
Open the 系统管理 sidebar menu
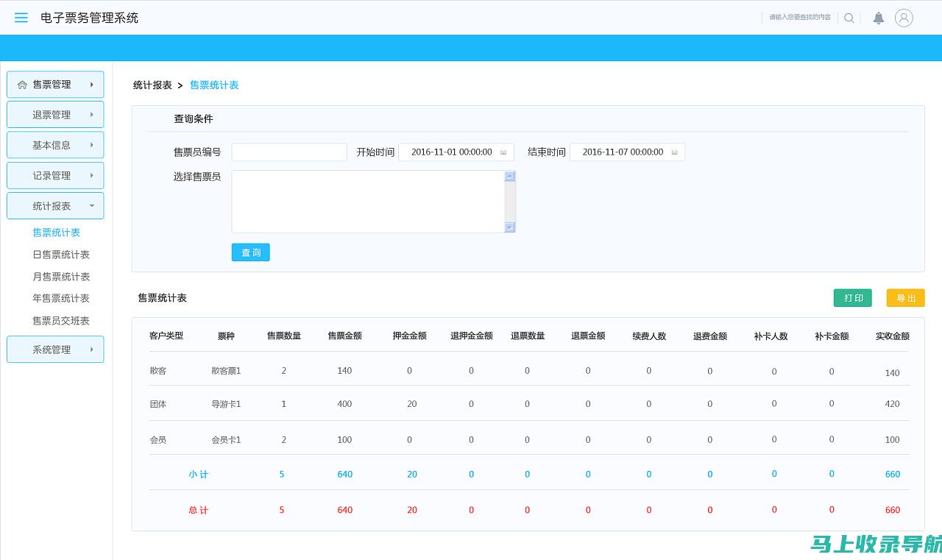pos(55,350)
